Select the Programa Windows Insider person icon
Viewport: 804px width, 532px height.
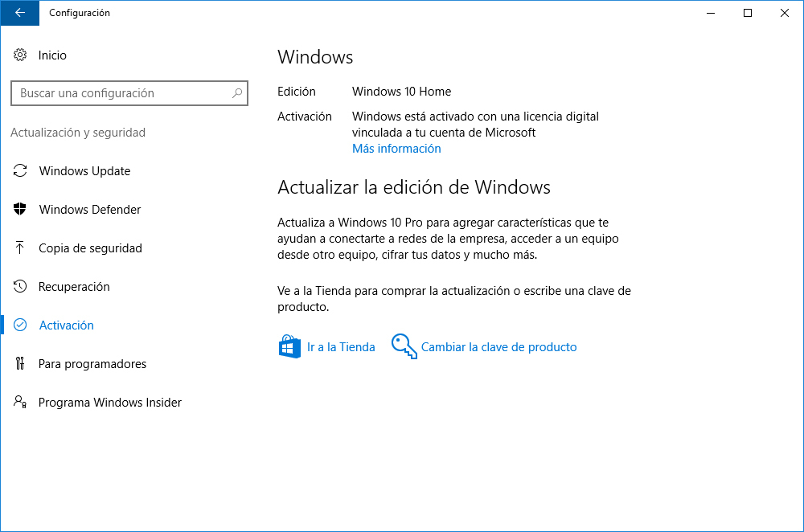click(19, 402)
